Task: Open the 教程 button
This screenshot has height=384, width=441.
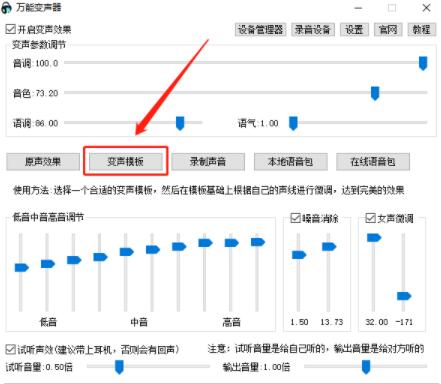Action: (422, 29)
